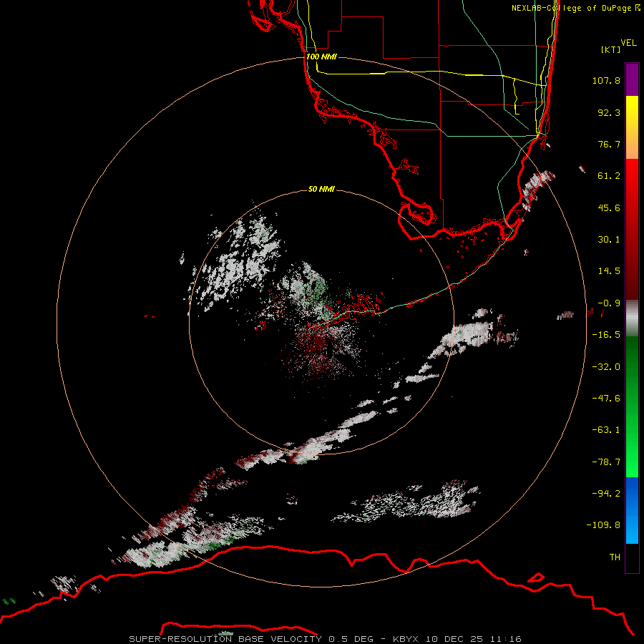
Task: Click the -47.6 velocity legend value
Action: coord(606,399)
